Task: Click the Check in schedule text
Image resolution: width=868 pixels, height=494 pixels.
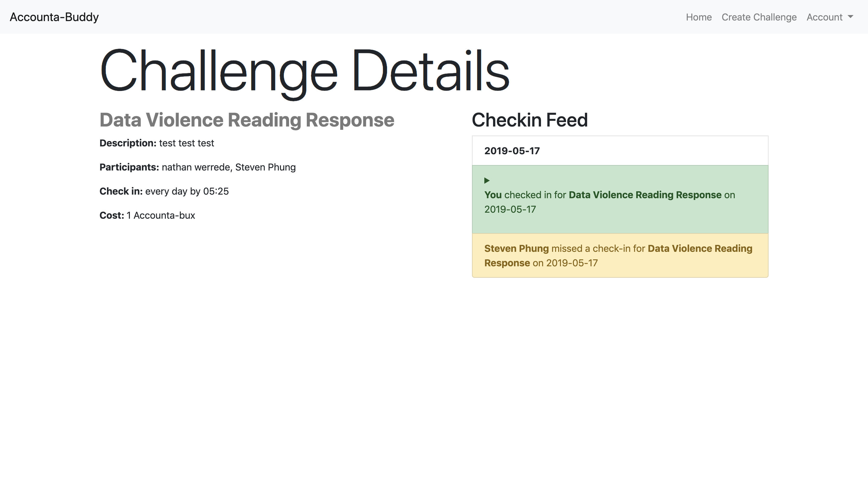Action: [x=164, y=191]
